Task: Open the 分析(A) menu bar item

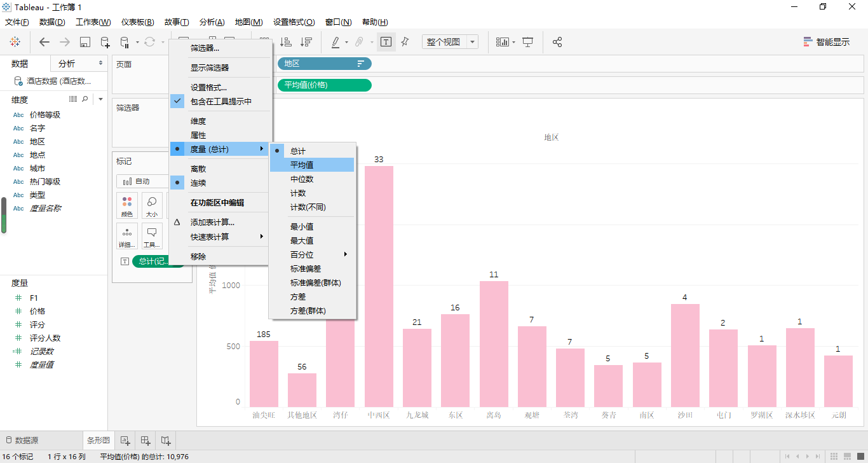Action: [212, 22]
